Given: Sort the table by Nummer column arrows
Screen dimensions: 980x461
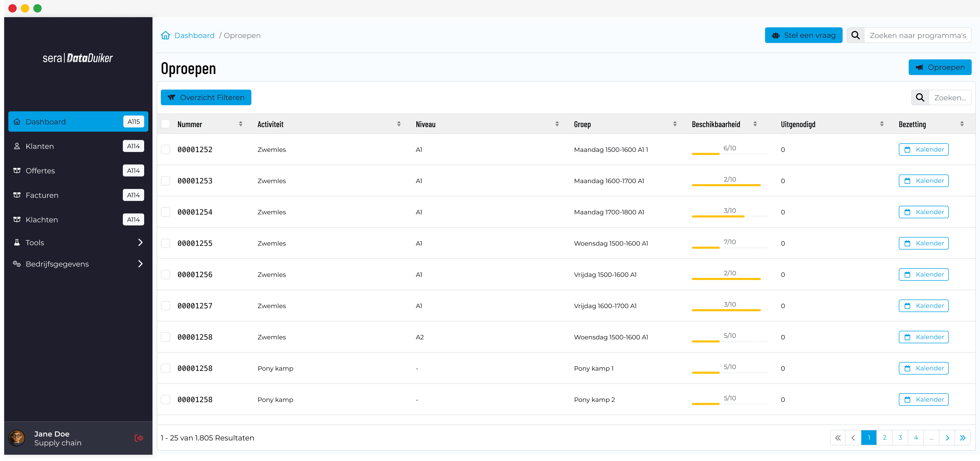Looking at the screenshot, I should (x=240, y=124).
